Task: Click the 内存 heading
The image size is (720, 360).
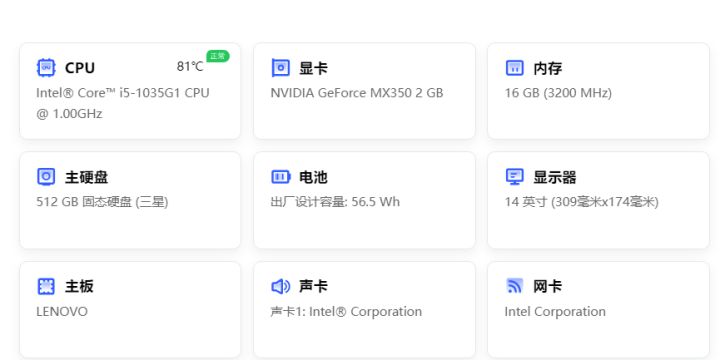Action: (547, 68)
